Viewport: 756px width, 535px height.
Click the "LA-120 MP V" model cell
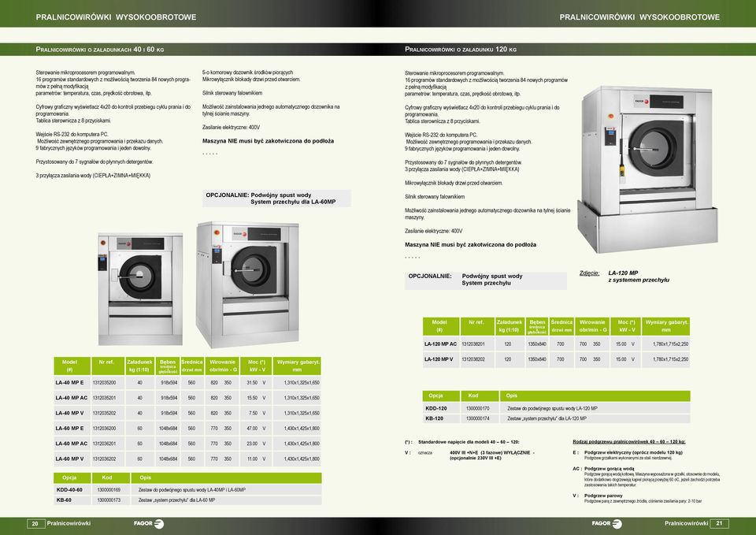[441, 359]
